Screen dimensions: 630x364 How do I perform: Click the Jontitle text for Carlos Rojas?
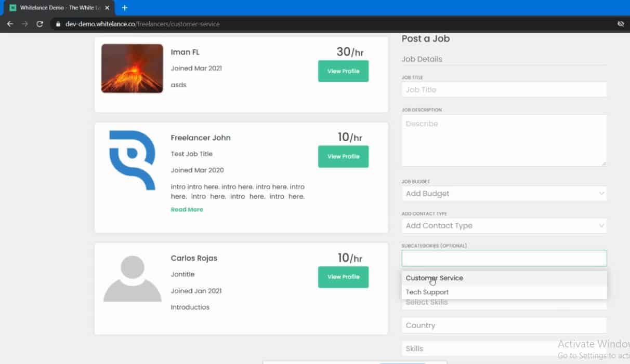click(x=182, y=274)
